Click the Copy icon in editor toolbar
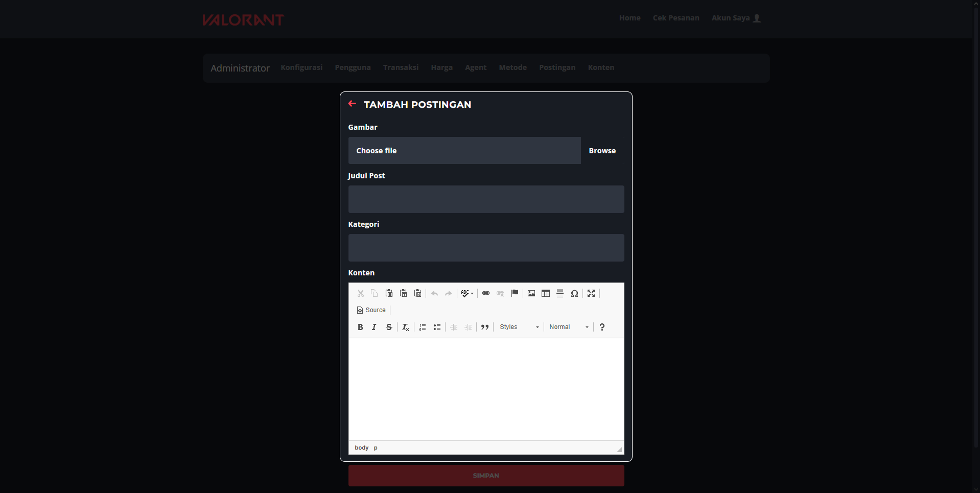The height and width of the screenshot is (493, 980). pos(375,293)
